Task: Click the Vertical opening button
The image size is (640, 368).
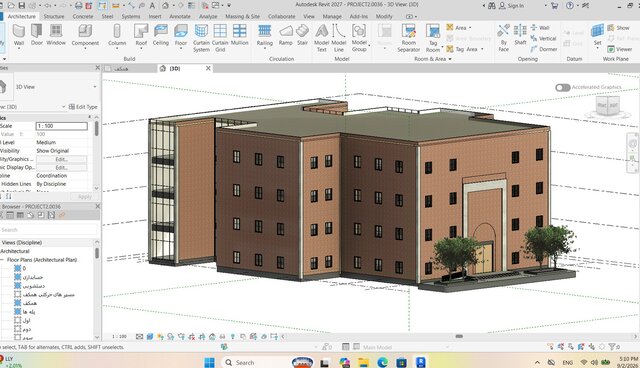Action: pos(543,38)
